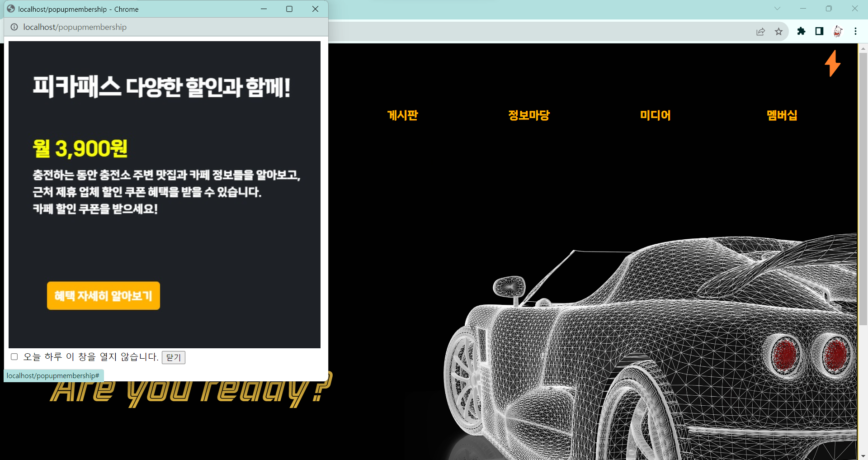Close the main Chrome window
This screenshot has height=460, width=868.
[x=854, y=9]
